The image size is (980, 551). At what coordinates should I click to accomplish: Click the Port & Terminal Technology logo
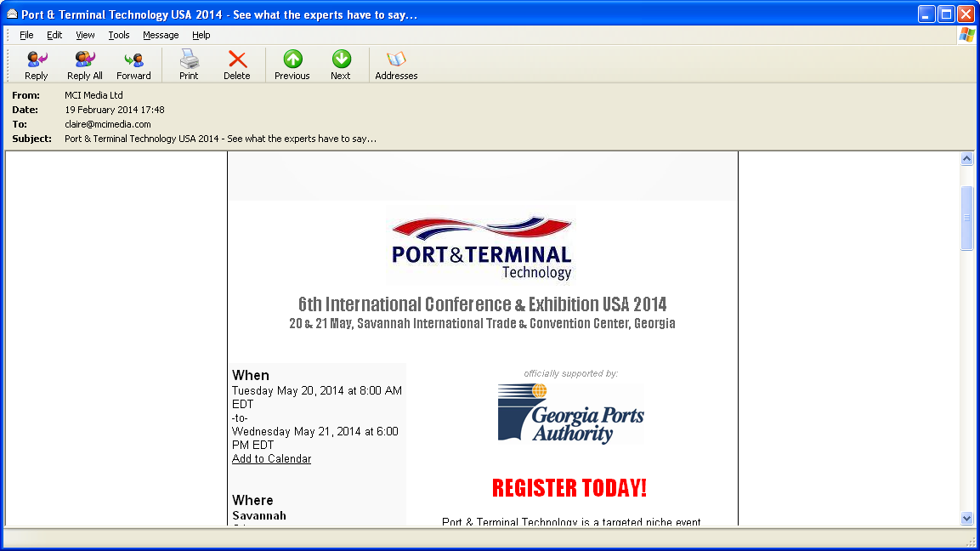pyautogui.click(x=481, y=246)
